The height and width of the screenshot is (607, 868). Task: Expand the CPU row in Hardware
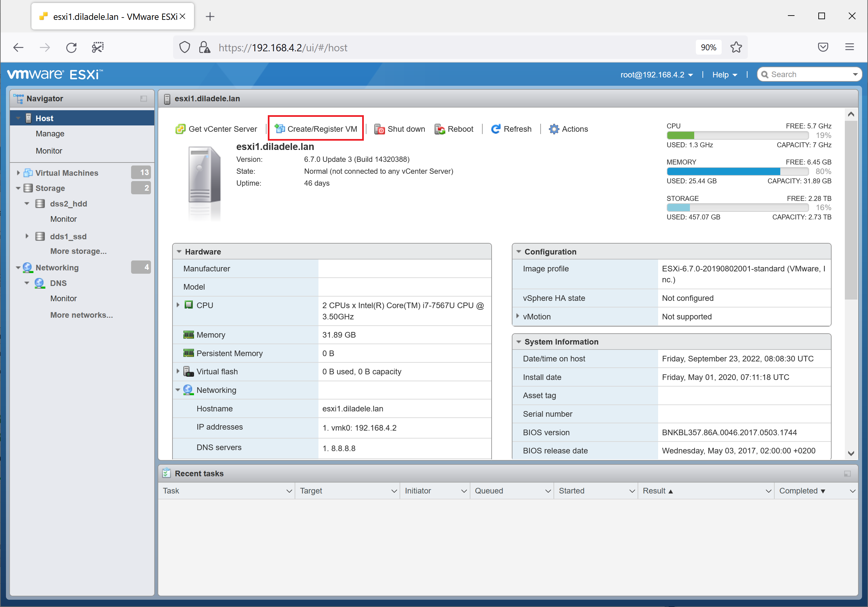178,304
